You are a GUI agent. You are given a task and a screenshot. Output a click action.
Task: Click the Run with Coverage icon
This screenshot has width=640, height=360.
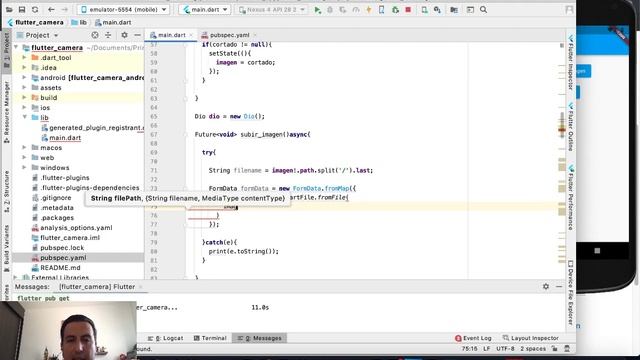[343, 9]
